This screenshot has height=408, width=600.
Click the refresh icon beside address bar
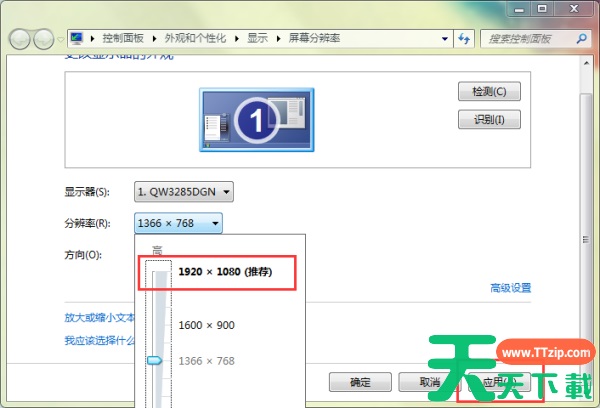[464, 38]
